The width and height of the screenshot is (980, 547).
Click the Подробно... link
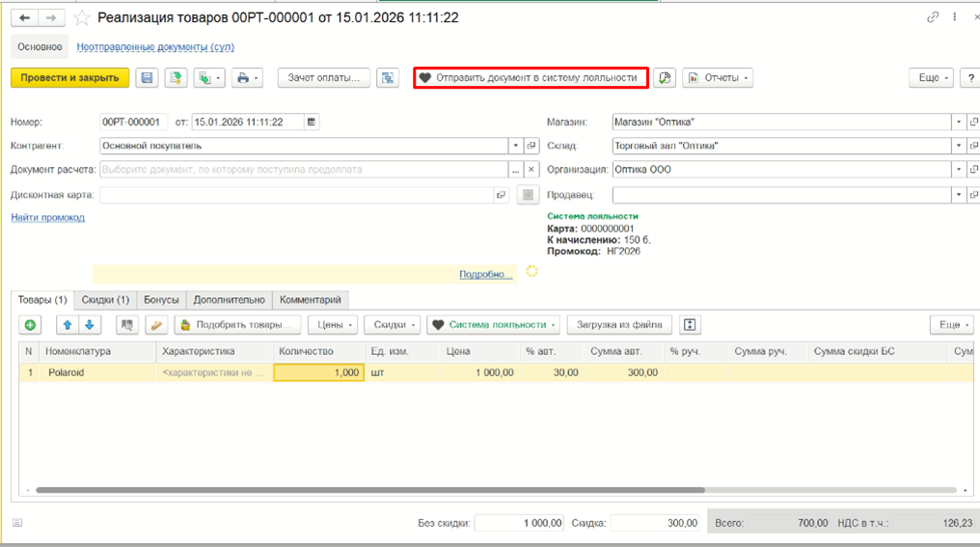(485, 274)
